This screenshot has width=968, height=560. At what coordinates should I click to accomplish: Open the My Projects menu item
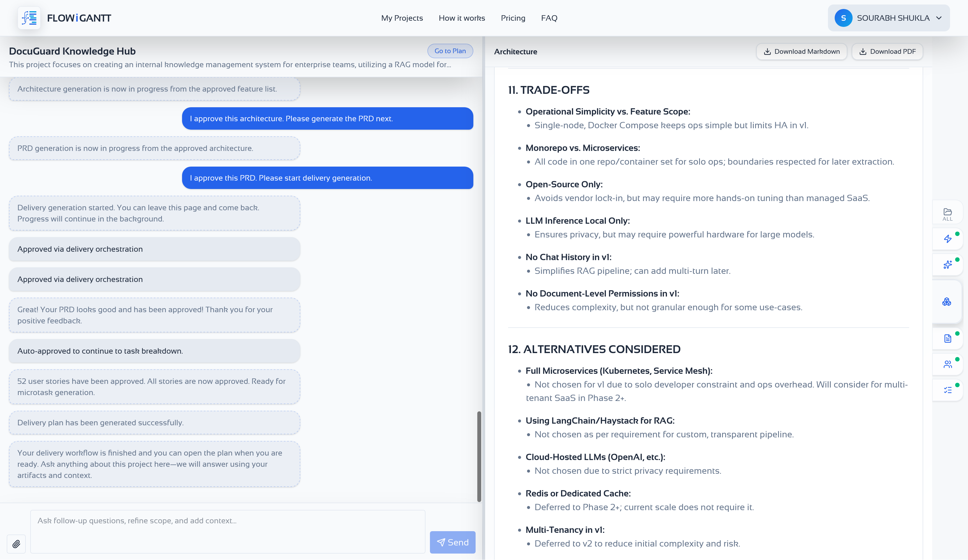click(402, 18)
